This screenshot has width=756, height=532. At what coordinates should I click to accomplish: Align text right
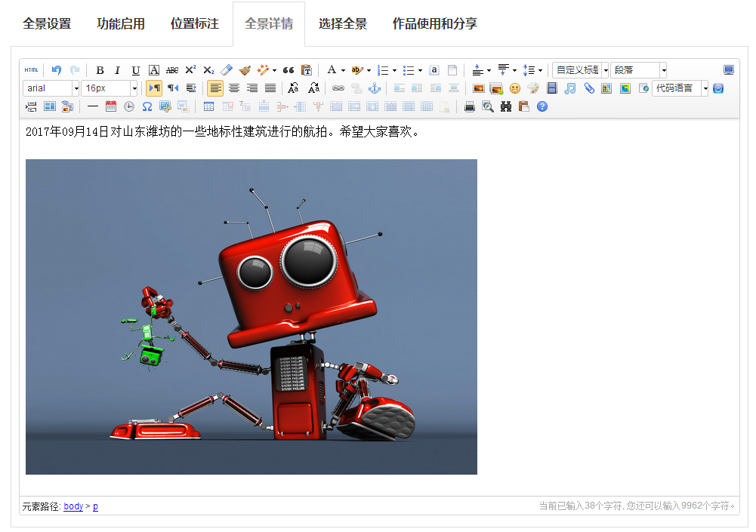[x=252, y=88]
